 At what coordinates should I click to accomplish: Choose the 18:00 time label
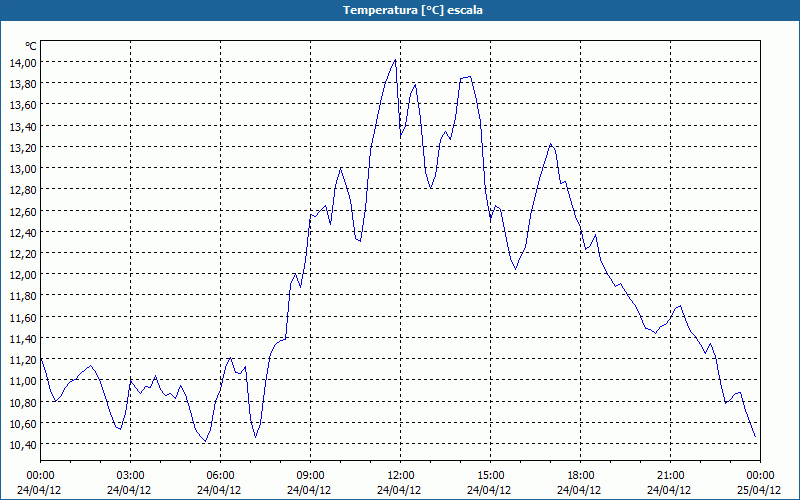[581, 476]
